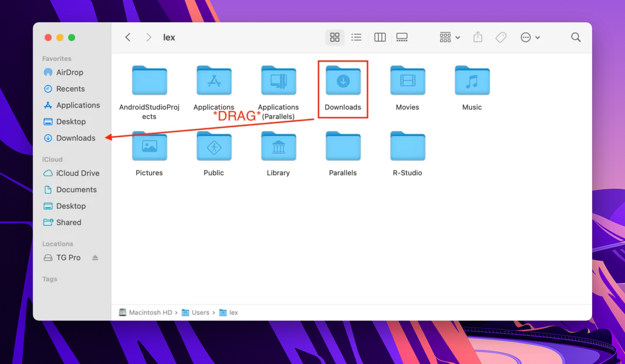Switch to column view
Viewport: 625px width, 364px height.
380,38
